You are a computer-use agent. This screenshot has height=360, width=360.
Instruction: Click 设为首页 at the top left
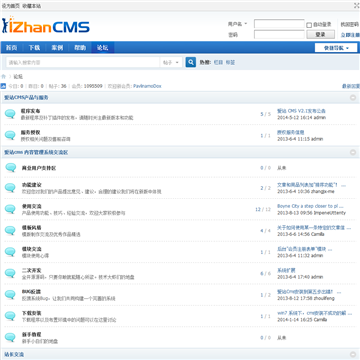[11, 6]
